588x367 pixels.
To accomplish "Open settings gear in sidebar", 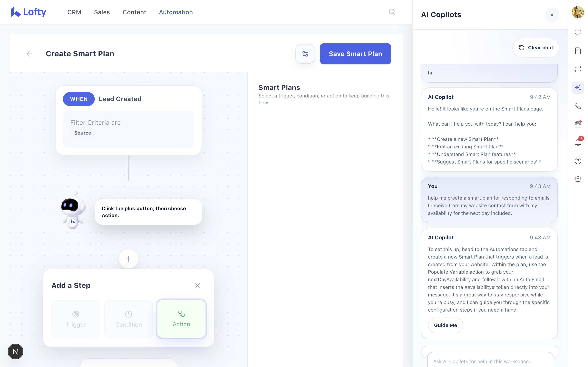I will click(x=578, y=179).
